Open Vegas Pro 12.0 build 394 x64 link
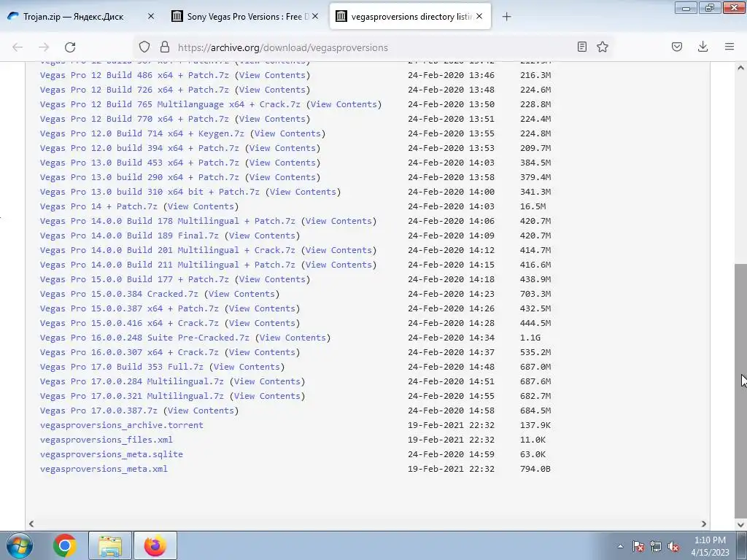747x560 pixels. coord(139,148)
